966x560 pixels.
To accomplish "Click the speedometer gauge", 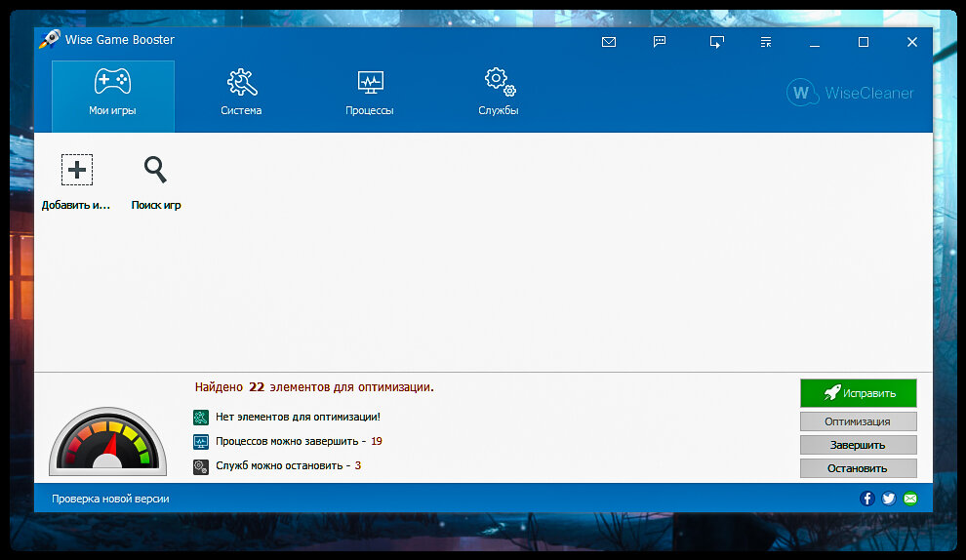I will tap(107, 441).
